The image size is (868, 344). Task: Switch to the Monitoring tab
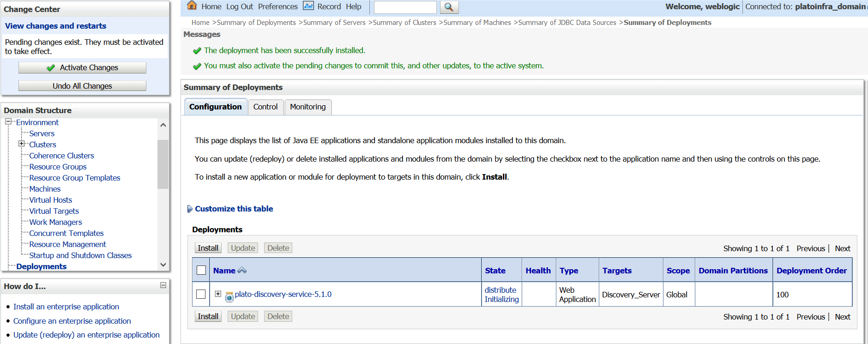click(x=308, y=107)
